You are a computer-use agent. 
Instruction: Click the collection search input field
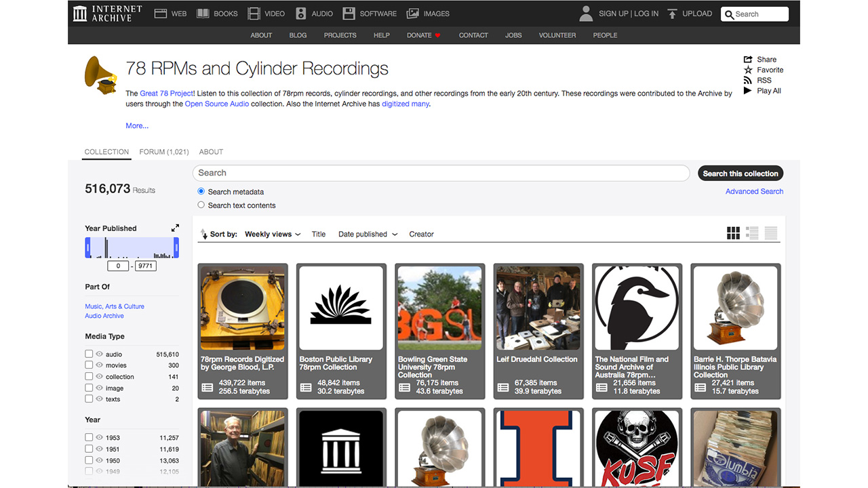[x=441, y=173]
